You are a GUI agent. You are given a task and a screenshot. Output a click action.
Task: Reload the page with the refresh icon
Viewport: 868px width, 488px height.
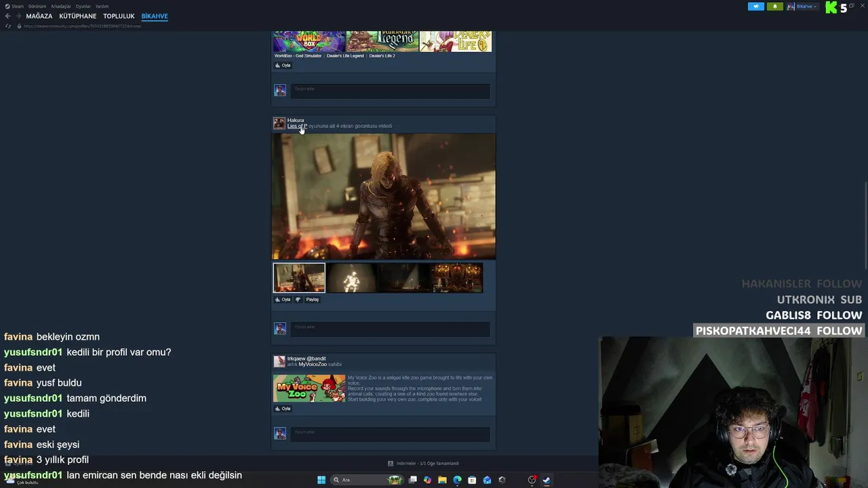(x=8, y=26)
